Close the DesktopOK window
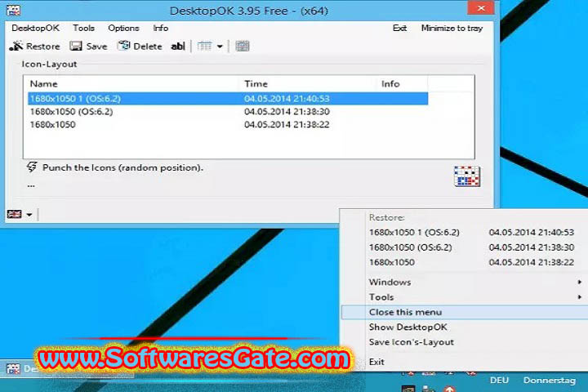Image resolution: width=588 pixels, height=392 pixels. click(481, 8)
